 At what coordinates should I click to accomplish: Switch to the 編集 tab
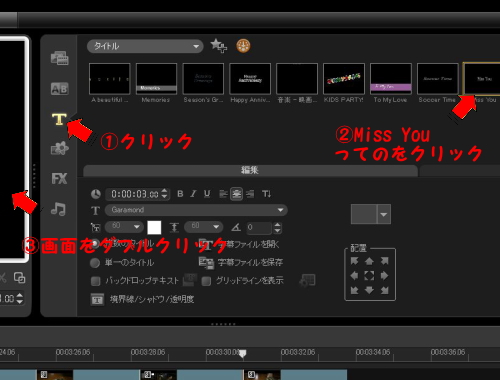pyautogui.click(x=250, y=170)
